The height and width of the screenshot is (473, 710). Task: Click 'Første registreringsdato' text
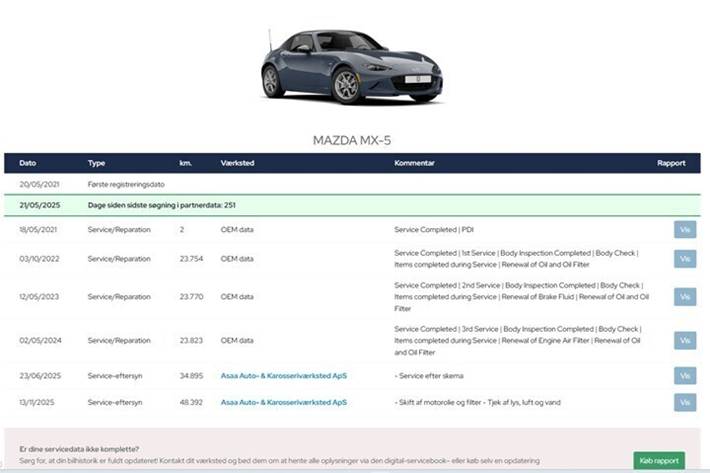tap(126, 184)
